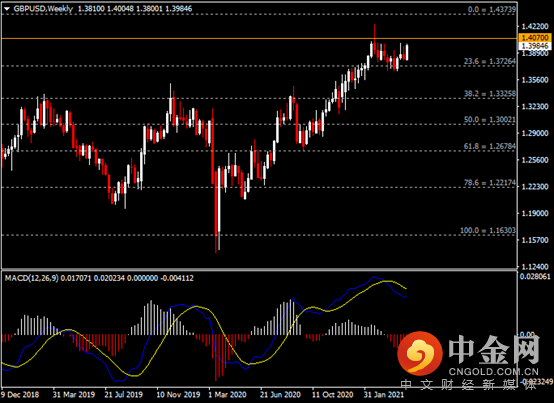Click the 1 Mar 2020 date marker

coord(227,394)
